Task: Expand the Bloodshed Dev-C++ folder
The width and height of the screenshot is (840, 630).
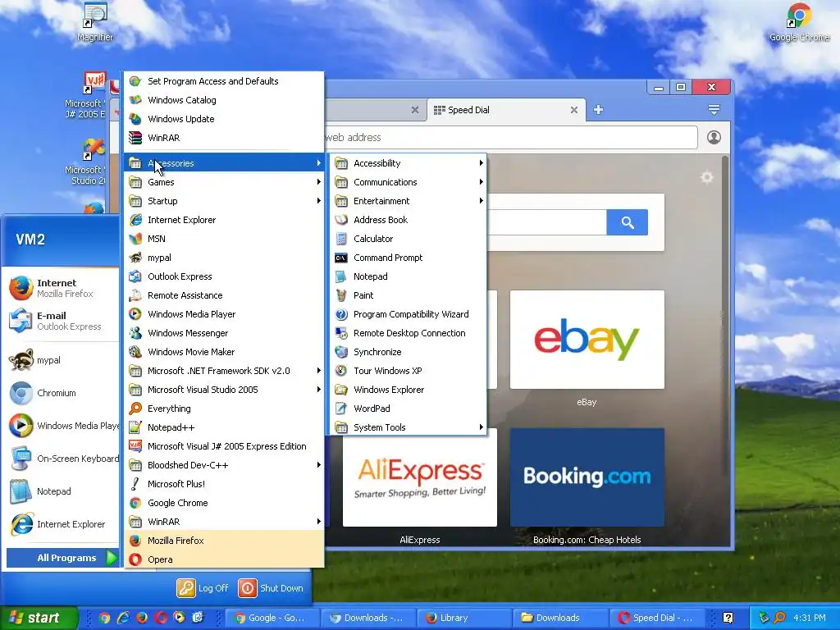Action: tap(224, 465)
